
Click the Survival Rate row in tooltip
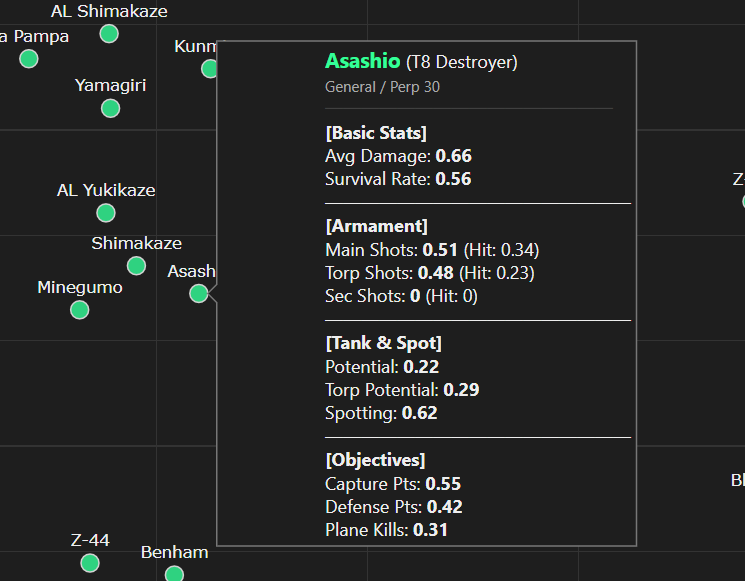(398, 179)
